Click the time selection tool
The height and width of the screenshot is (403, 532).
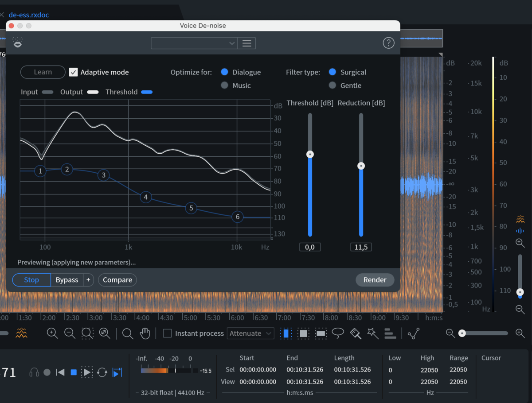pos(286,333)
